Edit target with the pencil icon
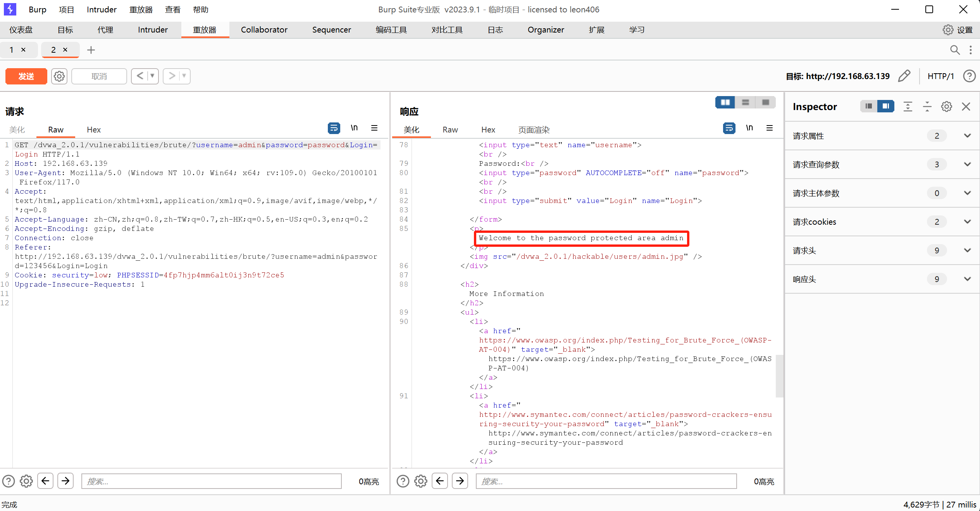 pyautogui.click(x=904, y=76)
